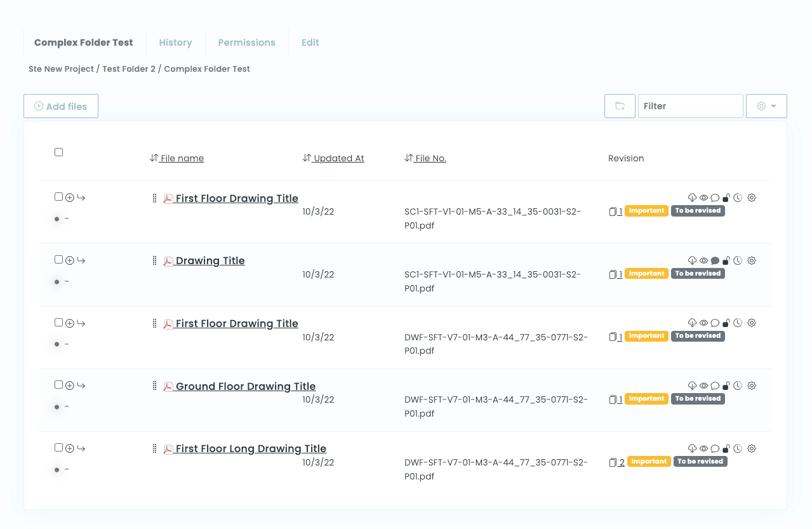This screenshot has height=529, width=812.
Task: Go to Test Folder 2 in the breadcrumb
Action: click(x=129, y=69)
